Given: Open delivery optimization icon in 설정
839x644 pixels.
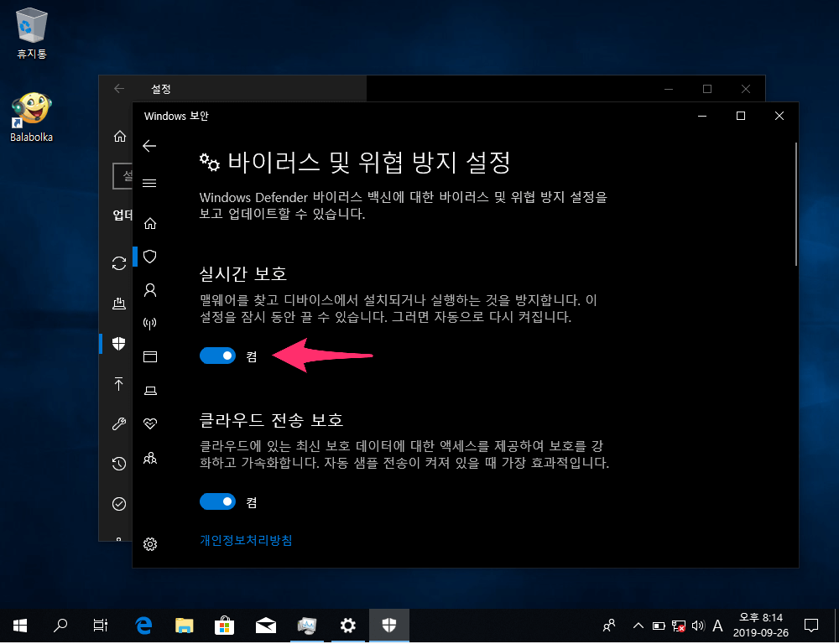Looking at the screenshot, I should coord(119,304).
